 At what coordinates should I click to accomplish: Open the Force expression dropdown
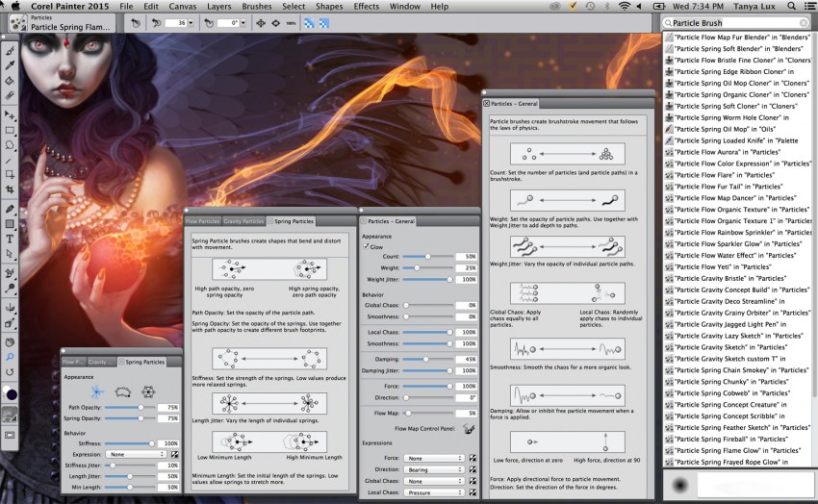(x=434, y=458)
